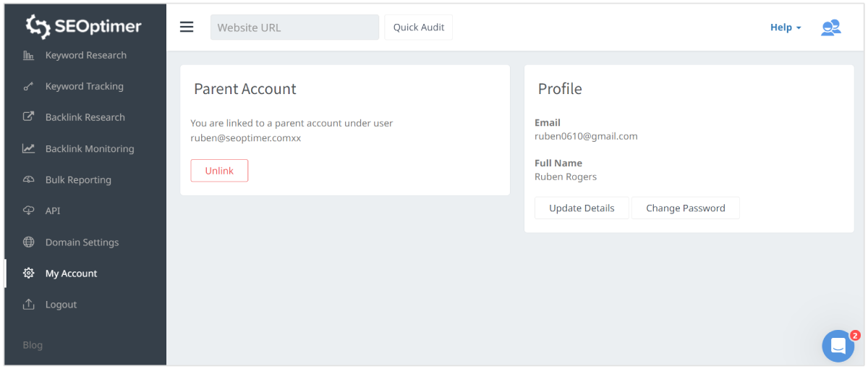The height and width of the screenshot is (369, 868).
Task: Open the chat support bubble
Action: click(x=838, y=346)
